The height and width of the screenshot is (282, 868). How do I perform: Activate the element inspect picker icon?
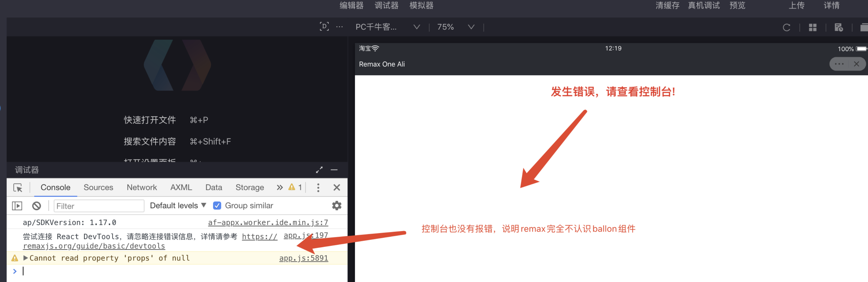[17, 188]
